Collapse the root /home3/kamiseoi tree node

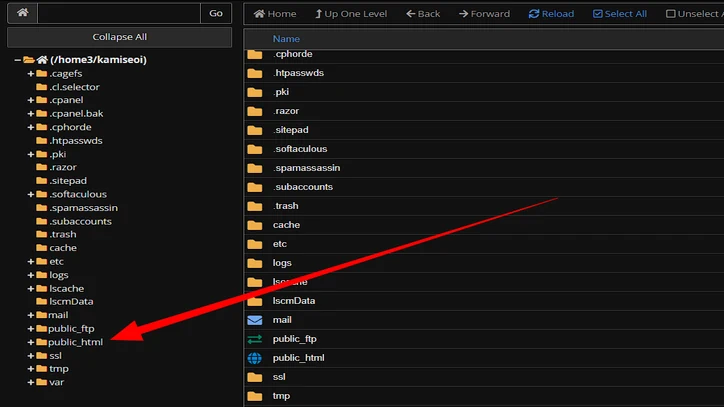18,60
